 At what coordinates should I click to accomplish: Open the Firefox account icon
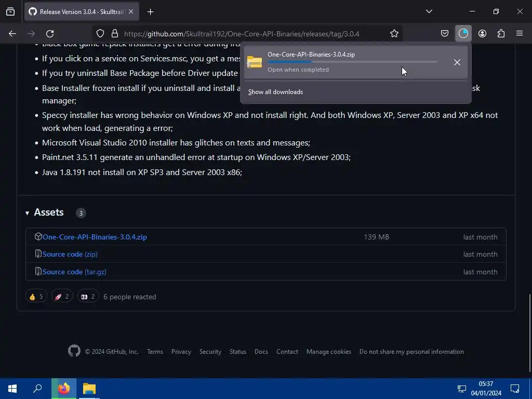tap(482, 34)
